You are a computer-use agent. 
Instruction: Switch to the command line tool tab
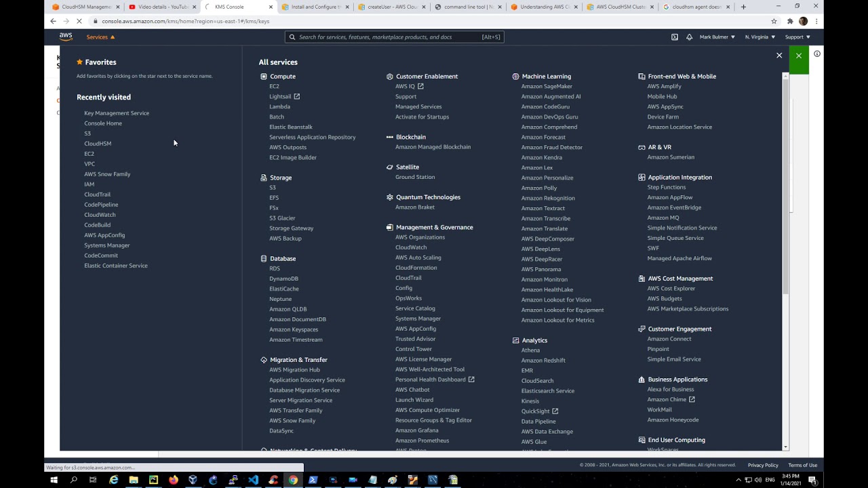click(x=469, y=7)
